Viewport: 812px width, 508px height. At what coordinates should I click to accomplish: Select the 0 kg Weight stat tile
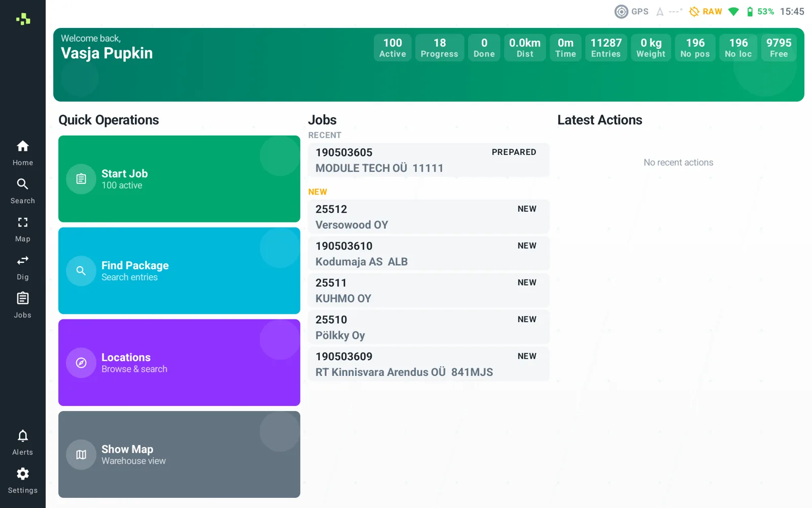651,48
